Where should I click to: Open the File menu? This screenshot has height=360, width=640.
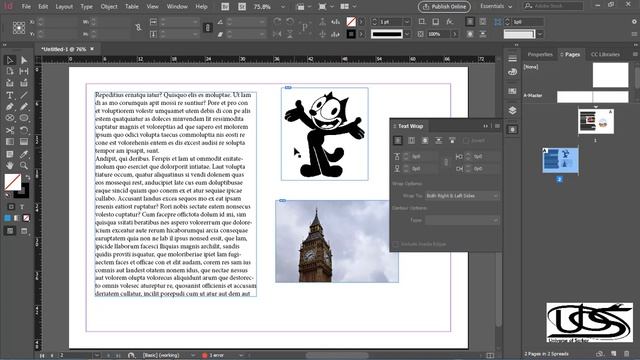[26, 7]
